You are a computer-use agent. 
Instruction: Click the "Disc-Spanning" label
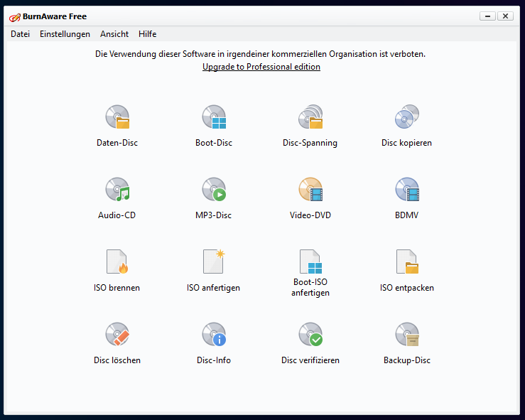(x=310, y=143)
